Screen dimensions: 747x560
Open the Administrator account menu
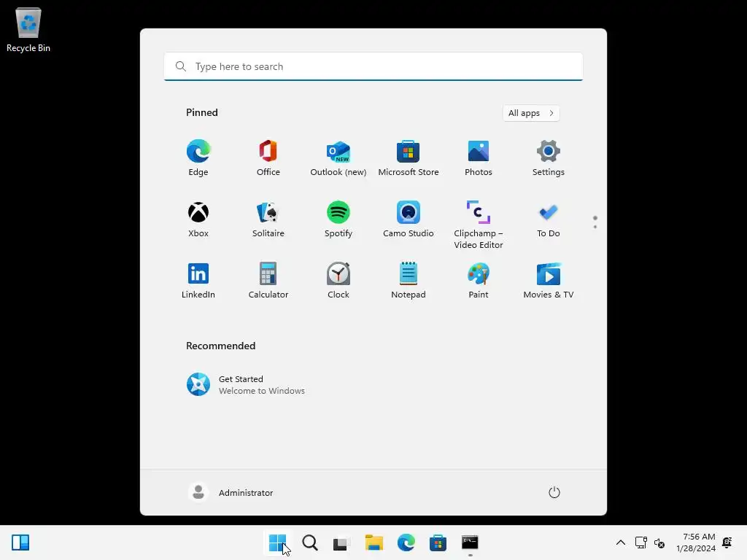click(x=231, y=492)
